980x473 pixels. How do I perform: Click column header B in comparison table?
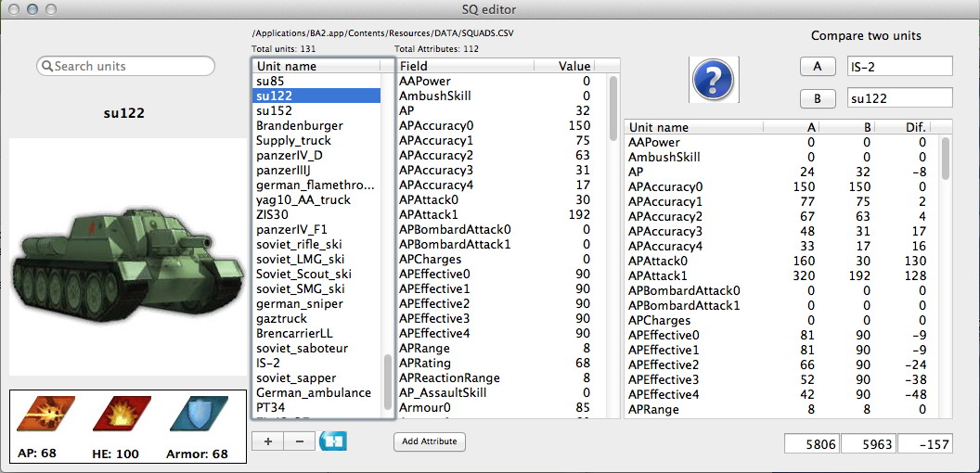[846, 127]
